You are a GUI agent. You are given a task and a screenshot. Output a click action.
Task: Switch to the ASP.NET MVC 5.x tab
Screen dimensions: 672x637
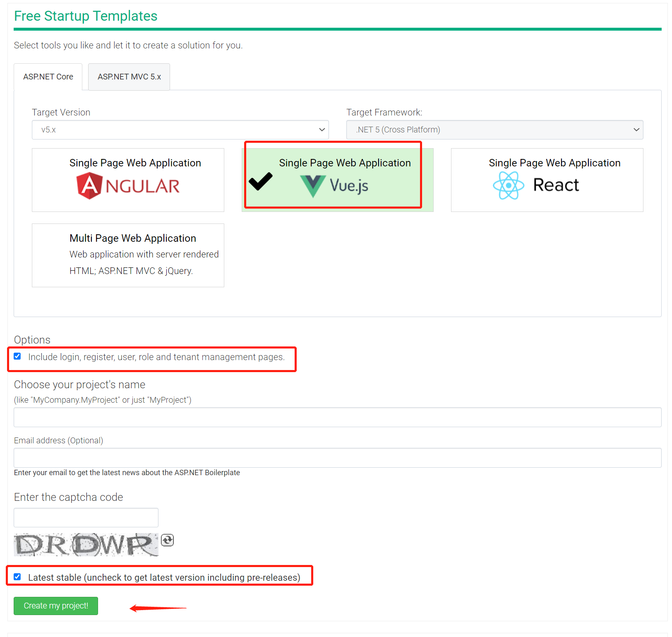coord(129,77)
